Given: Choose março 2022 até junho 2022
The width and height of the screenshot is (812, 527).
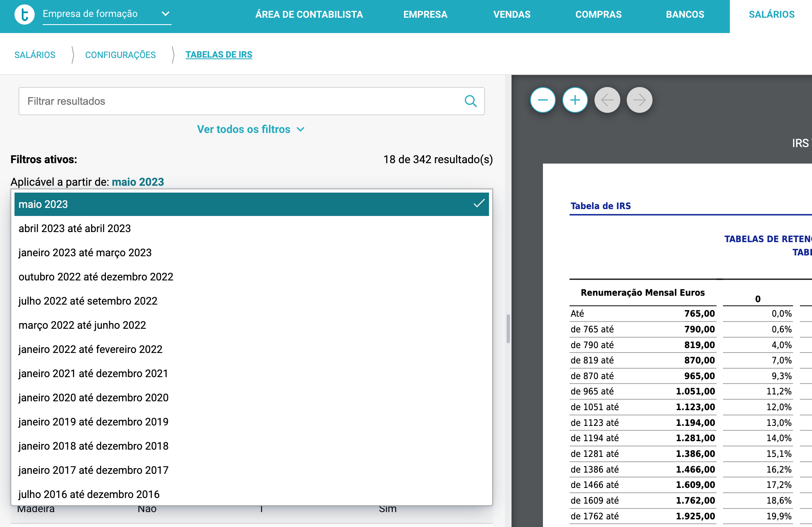Looking at the screenshot, I should coord(252,325).
